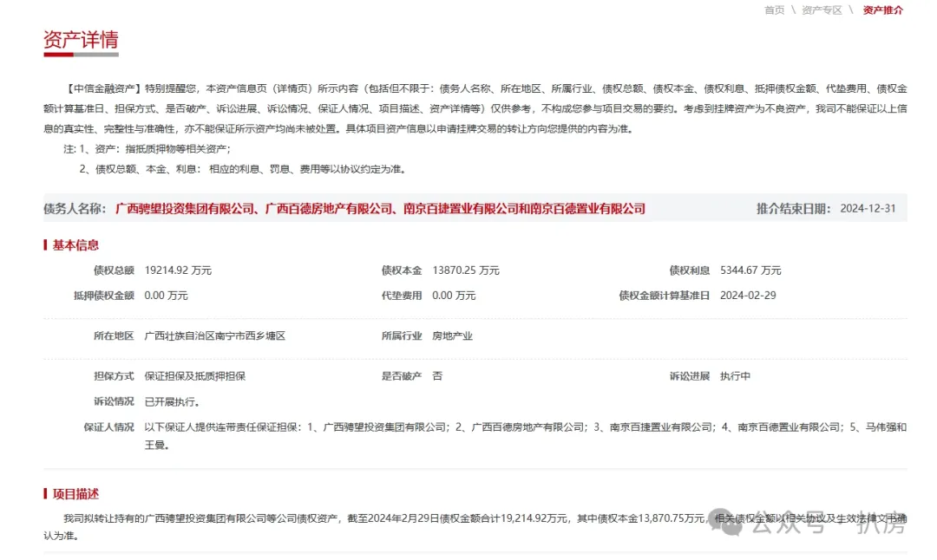This screenshot has width=937, height=560.
Task: Click the 债权利息 label
Action: [x=689, y=270]
